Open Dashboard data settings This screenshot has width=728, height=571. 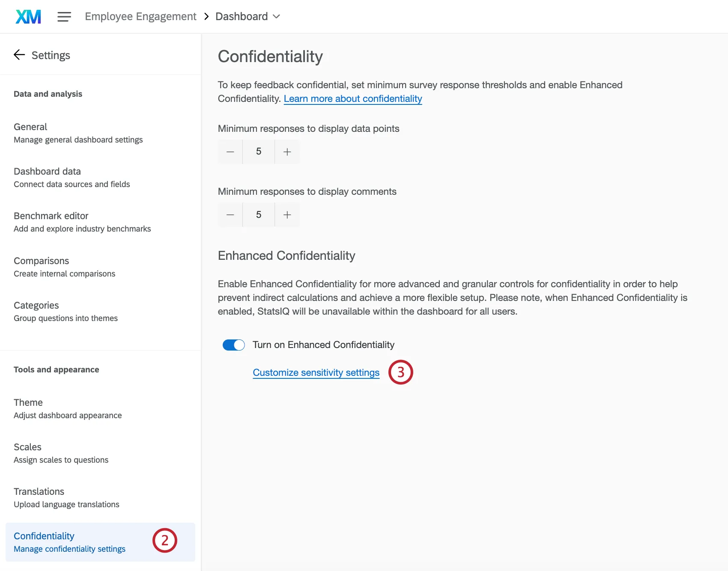pos(47,171)
